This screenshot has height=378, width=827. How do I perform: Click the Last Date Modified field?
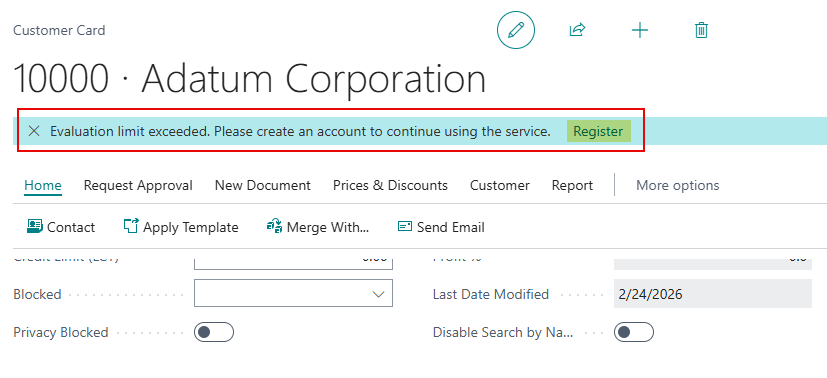[x=713, y=294]
